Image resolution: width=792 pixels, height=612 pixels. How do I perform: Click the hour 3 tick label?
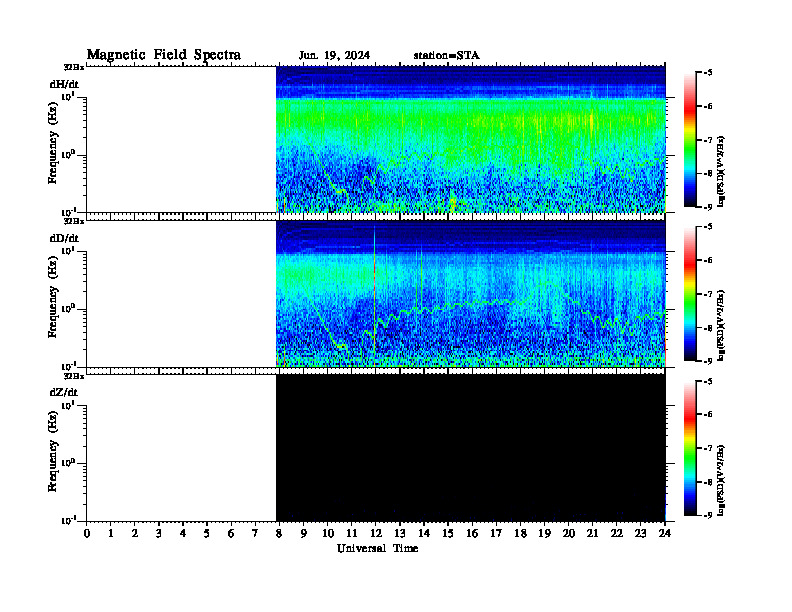click(x=159, y=534)
